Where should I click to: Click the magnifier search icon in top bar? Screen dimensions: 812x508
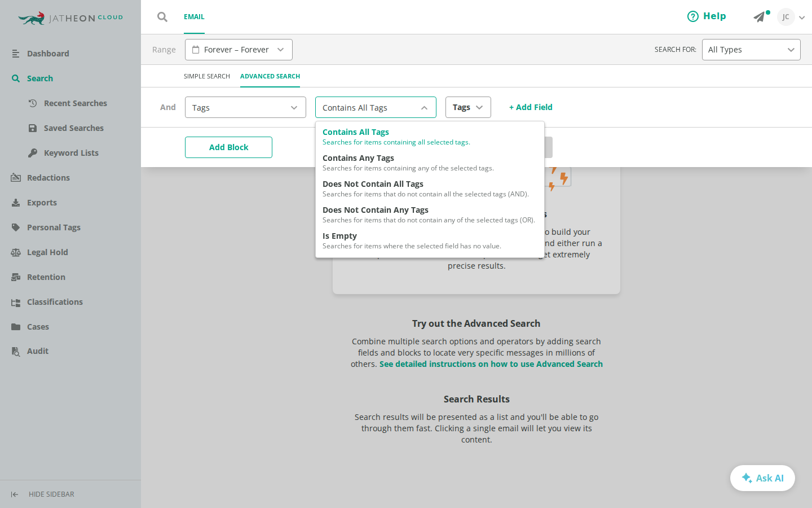162,17
